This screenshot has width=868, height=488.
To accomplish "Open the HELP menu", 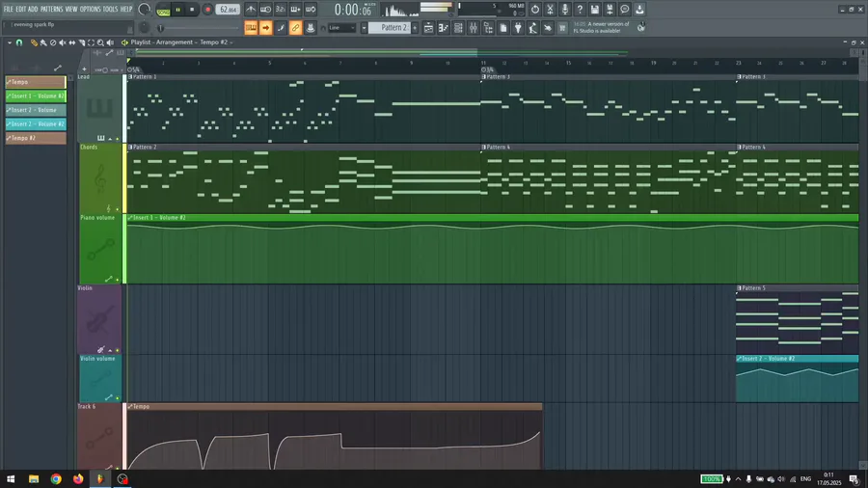I will [x=126, y=9].
